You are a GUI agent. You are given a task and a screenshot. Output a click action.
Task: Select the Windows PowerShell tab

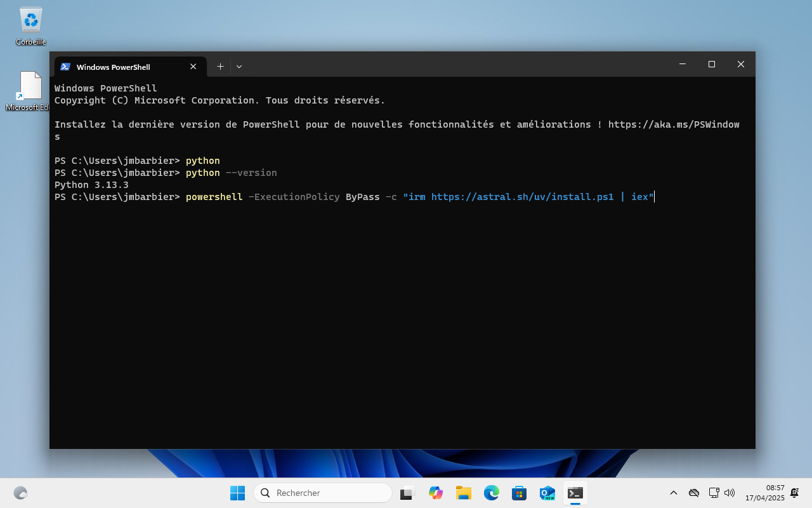click(x=130, y=67)
